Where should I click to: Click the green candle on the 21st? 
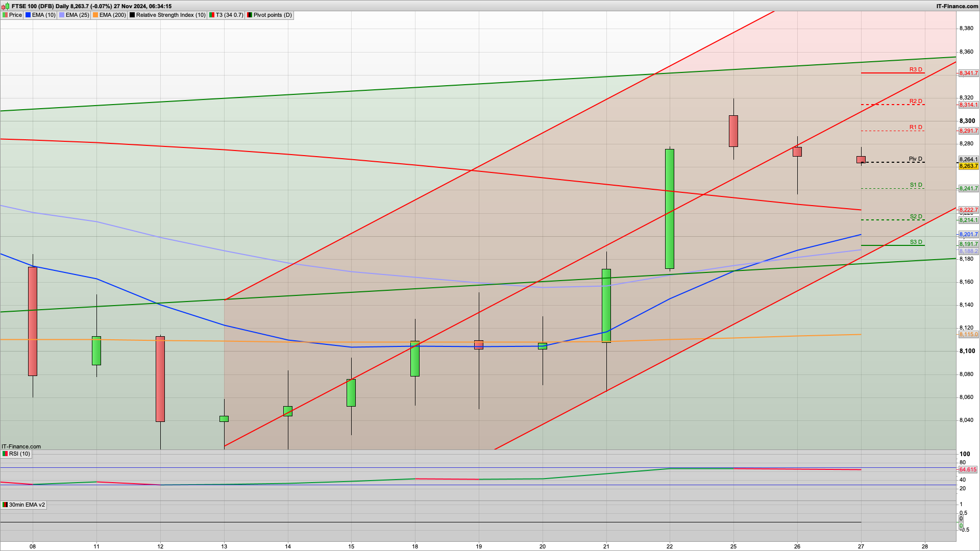(606, 306)
